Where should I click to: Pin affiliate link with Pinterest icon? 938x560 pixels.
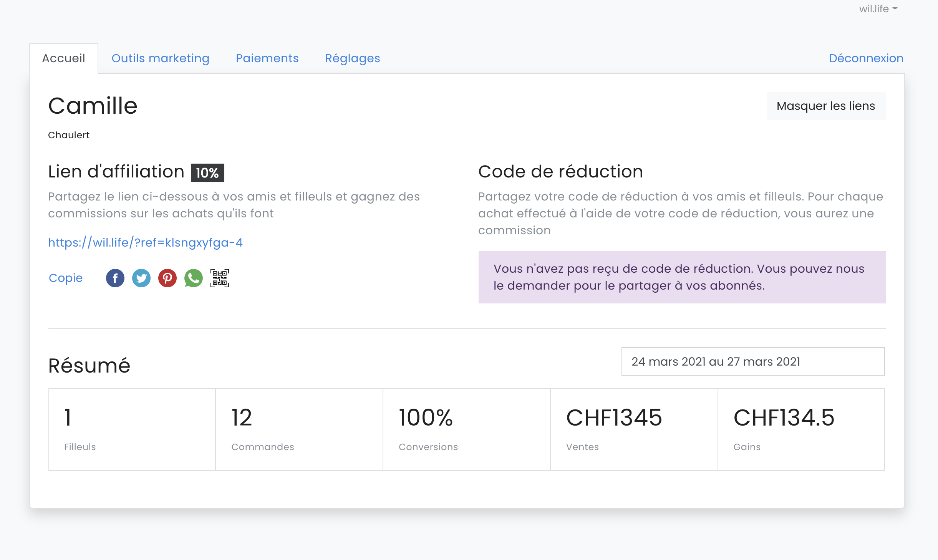coord(167,278)
